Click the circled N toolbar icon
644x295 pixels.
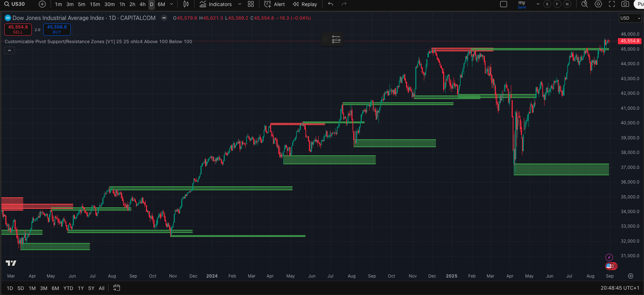click(567, 4)
